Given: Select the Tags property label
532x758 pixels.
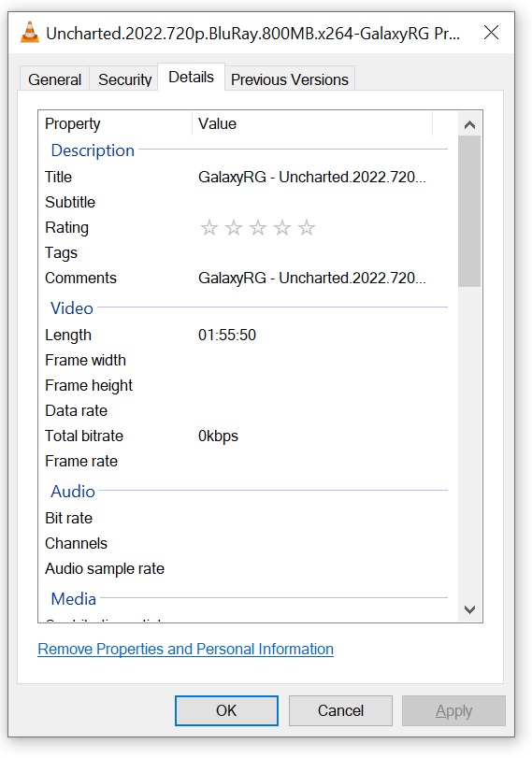Looking at the screenshot, I should 61,253.
